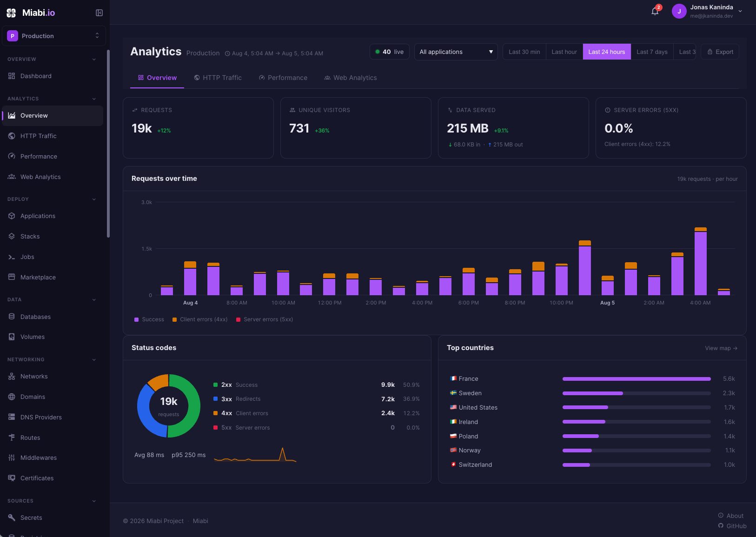Click the Jonas Kaninda avatar
Viewport: 756px width, 537px height.
coord(679,11)
